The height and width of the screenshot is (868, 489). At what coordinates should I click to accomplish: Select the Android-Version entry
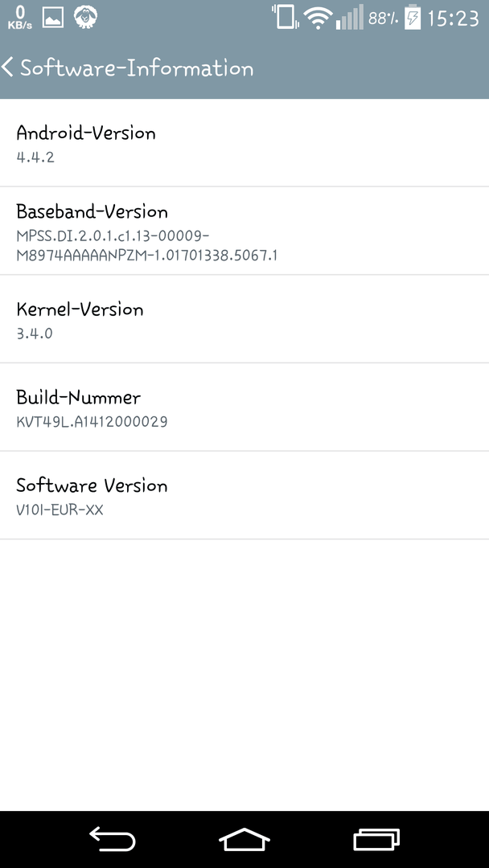point(244,143)
